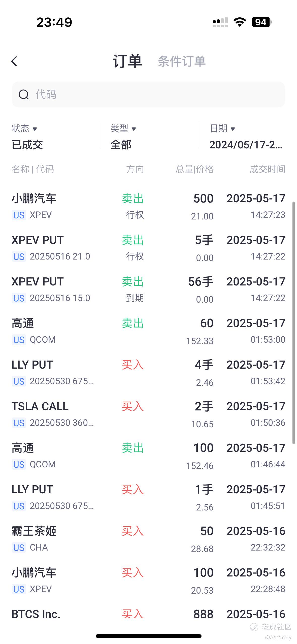This screenshot has width=297, height=644.
Task: Focus the 代码 search field
Action: coord(148,94)
